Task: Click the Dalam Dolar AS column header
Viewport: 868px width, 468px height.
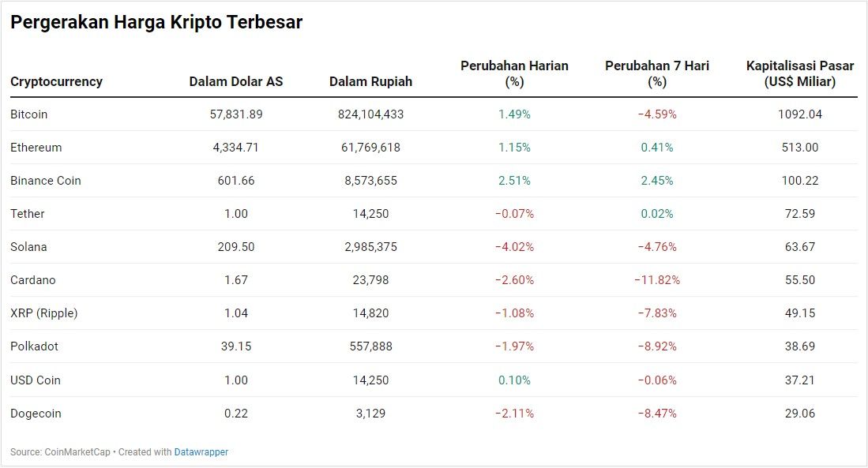Action: 236,81
